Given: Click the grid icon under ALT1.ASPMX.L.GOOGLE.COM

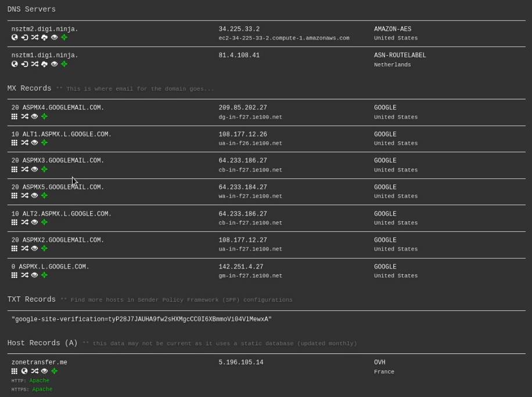Looking at the screenshot, I should click(x=15, y=142).
